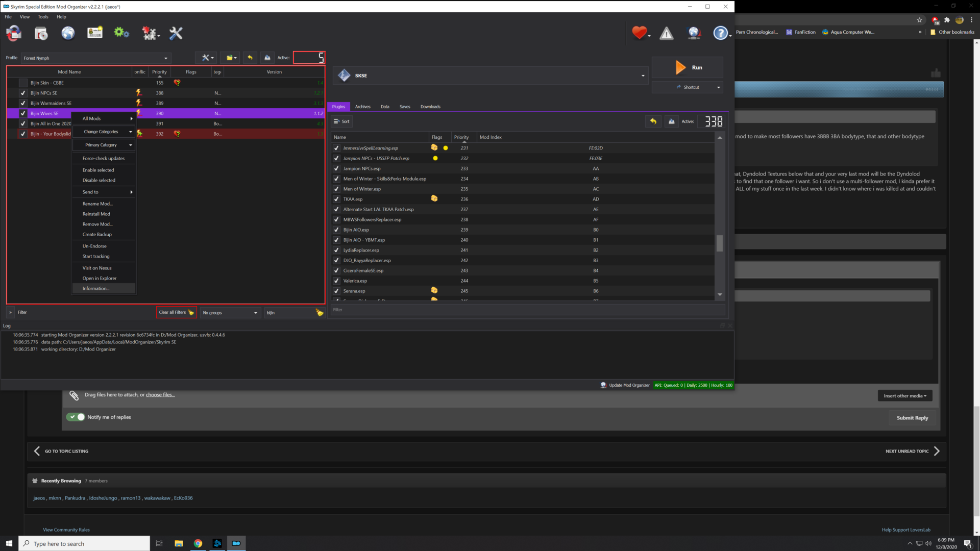Restore plugin list backup arrow icon
Viewport: 980px width, 551px height.
(653, 121)
